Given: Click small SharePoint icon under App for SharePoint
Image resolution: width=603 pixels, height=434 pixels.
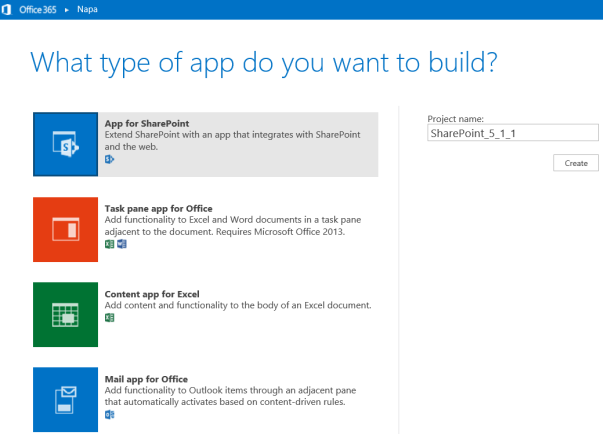Looking at the screenshot, I should click(x=109, y=159).
